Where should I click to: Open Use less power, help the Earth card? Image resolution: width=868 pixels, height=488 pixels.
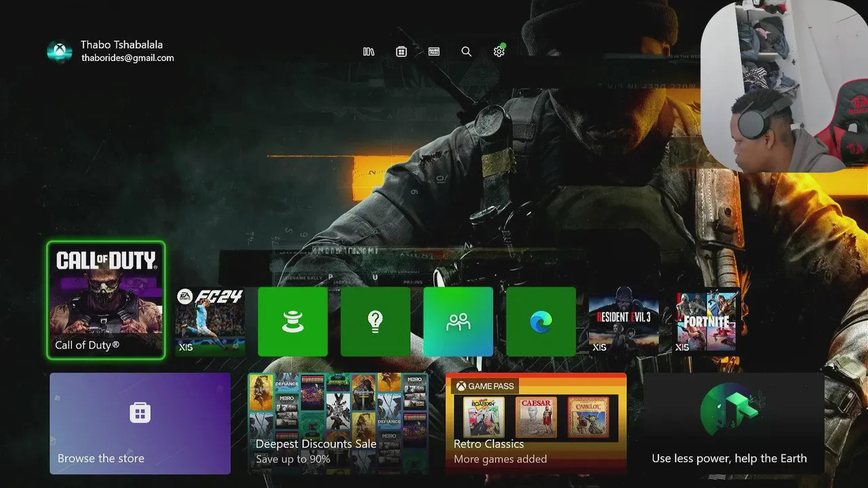tap(734, 424)
